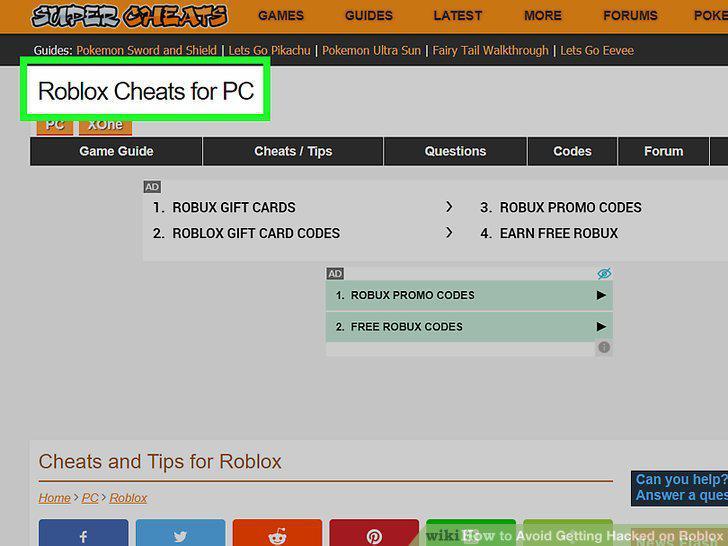
Task: Switch to the Game Guide tab
Action: pos(116,151)
